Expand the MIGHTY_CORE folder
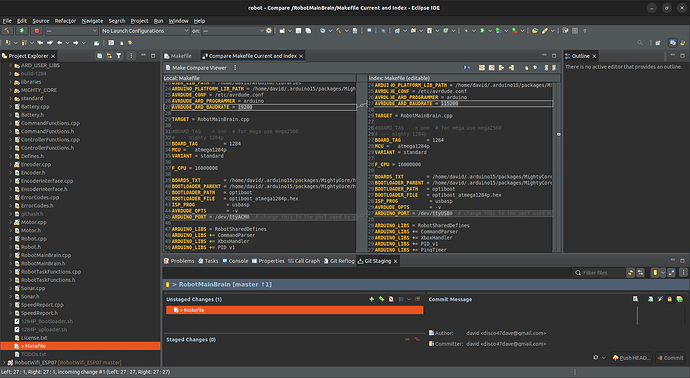 tap(11, 90)
